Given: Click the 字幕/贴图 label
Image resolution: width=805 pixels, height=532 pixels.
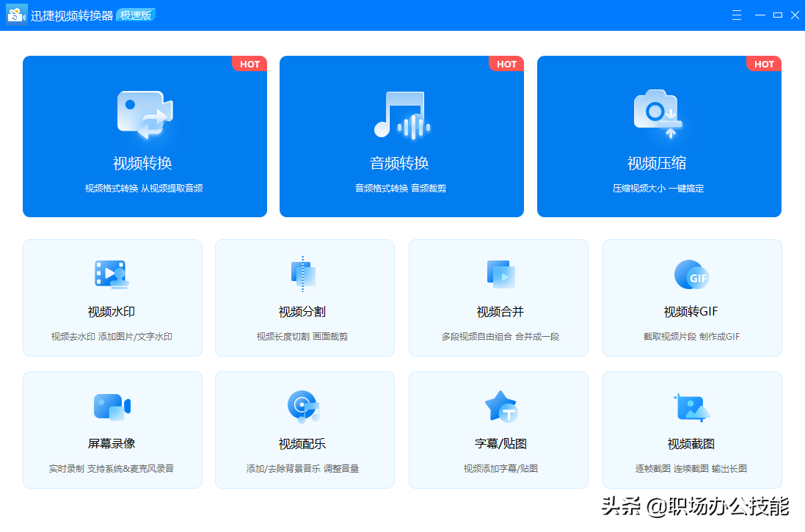Looking at the screenshot, I should click(501, 444).
